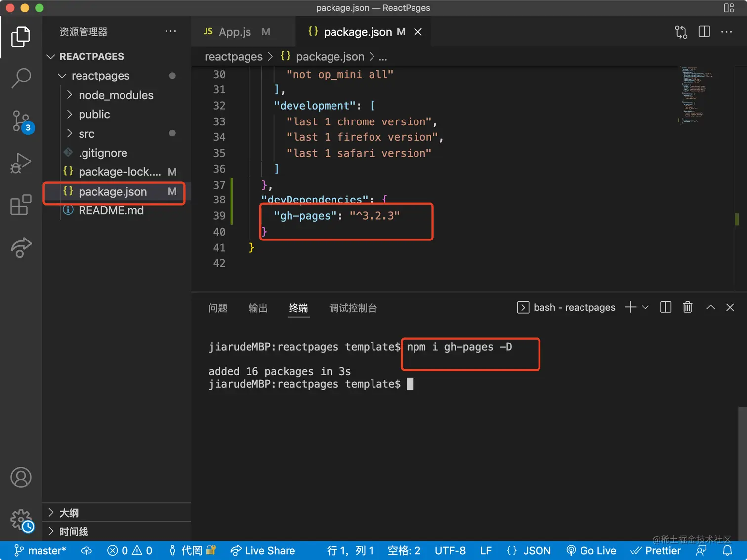The width and height of the screenshot is (747, 560).
Task: Open the Manage gear icon
Action: click(x=22, y=520)
